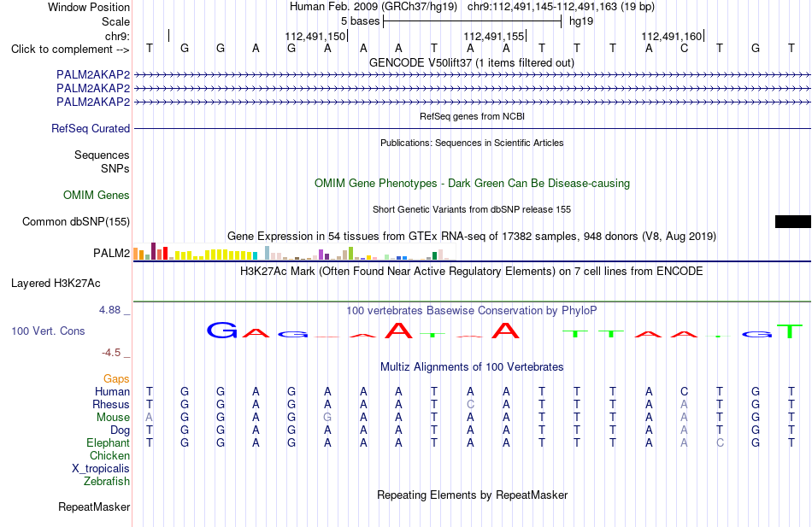The image size is (812, 527).
Task: Select the Zebrafish species row label
Action: click(x=107, y=481)
